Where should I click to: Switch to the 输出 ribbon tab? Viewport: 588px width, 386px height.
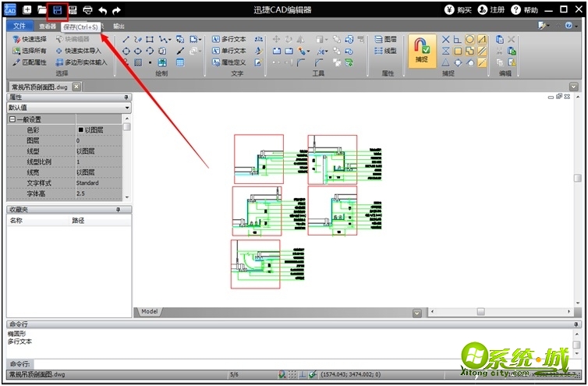click(119, 26)
